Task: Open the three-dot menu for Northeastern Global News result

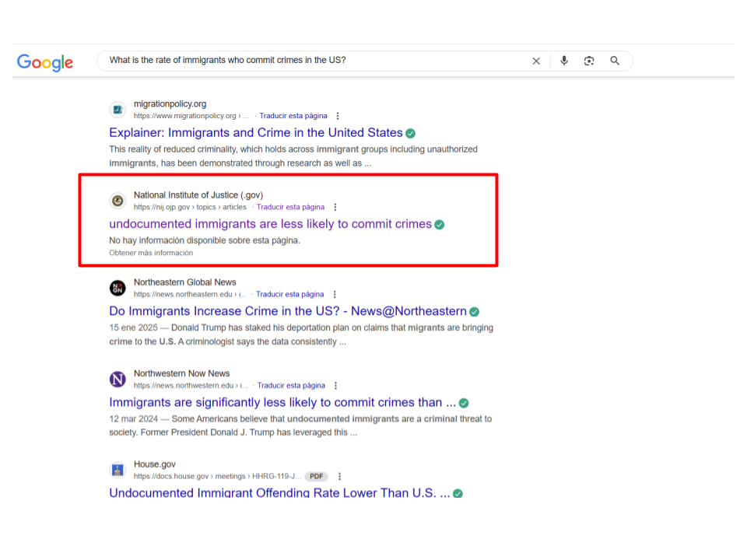Action: 335,294
